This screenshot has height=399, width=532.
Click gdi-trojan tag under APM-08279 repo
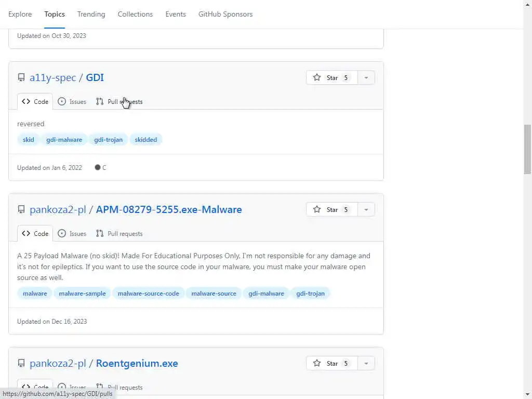coord(310,294)
